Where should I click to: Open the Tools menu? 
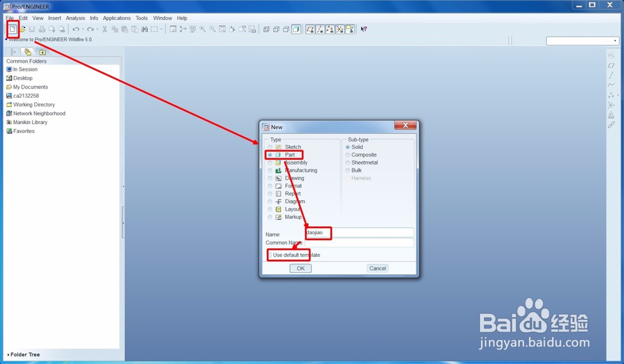pyautogui.click(x=142, y=18)
